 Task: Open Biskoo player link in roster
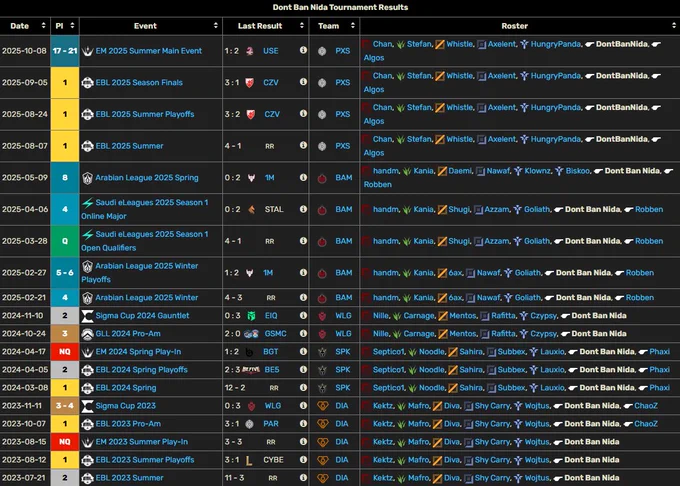click(x=578, y=171)
